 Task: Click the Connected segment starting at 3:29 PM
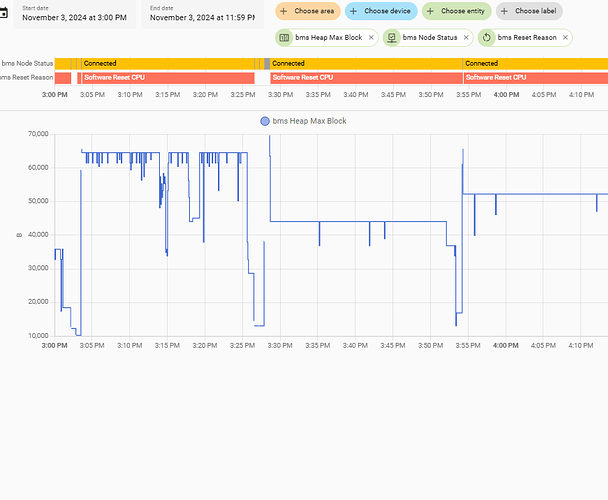[366, 64]
